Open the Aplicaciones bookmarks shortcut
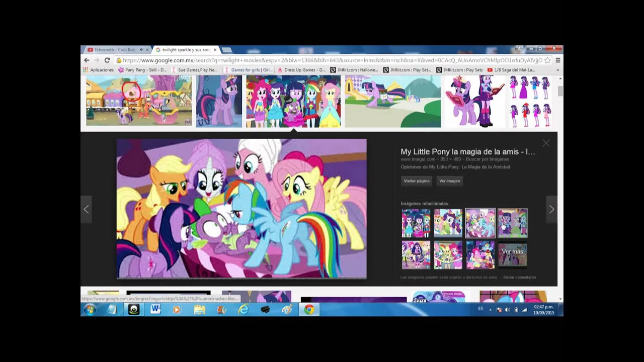The width and height of the screenshot is (644, 362). (x=99, y=70)
